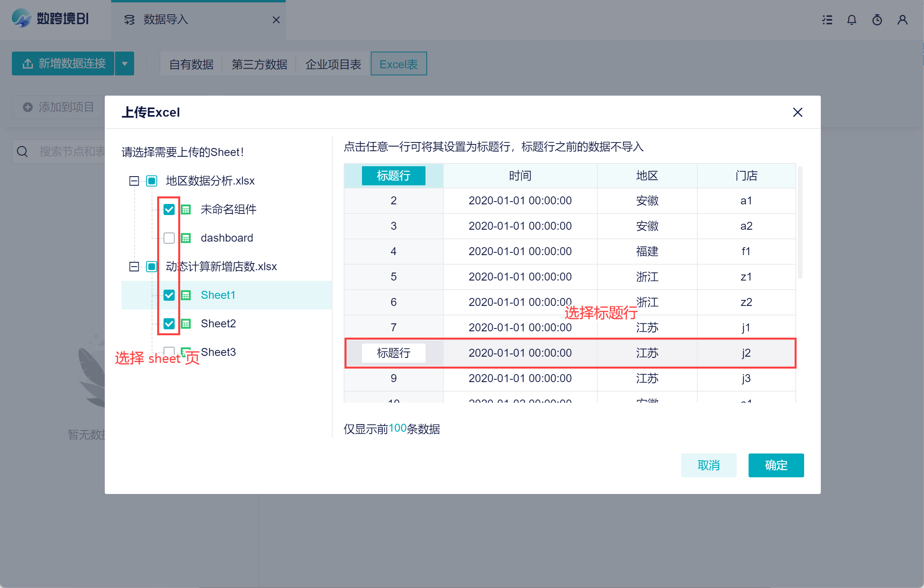
Task: Click the dashboard sheet table icon
Action: tap(186, 238)
